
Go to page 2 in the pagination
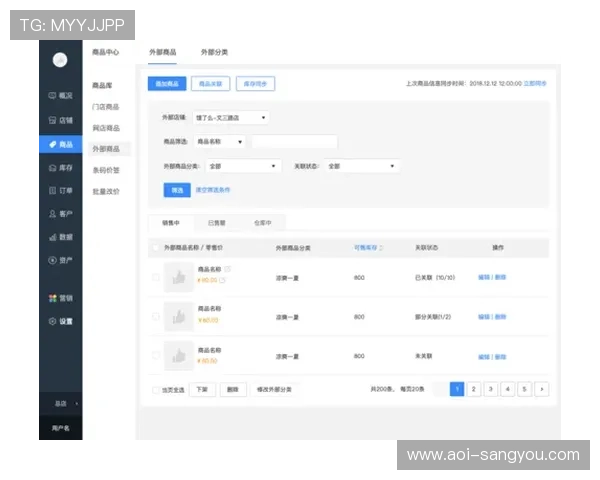click(x=474, y=389)
